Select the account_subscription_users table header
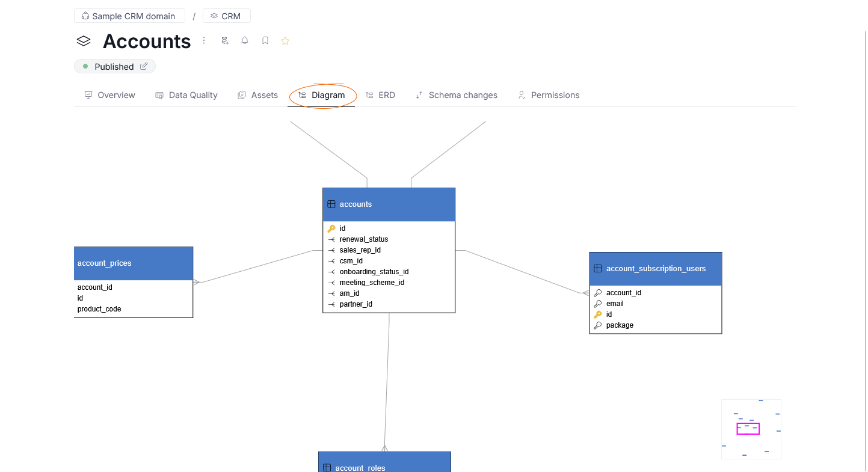 (x=656, y=268)
